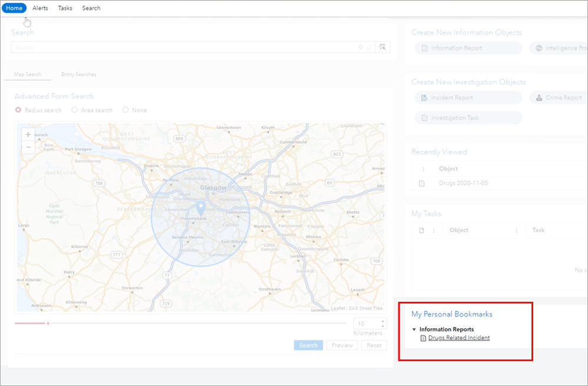Image resolution: width=588 pixels, height=386 pixels.
Task: Create a new Information Report
Action: [x=469, y=48]
